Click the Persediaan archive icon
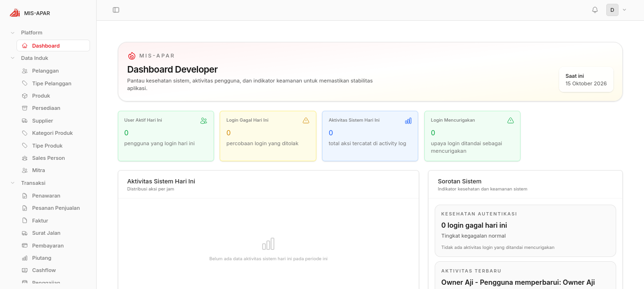The height and width of the screenshot is (289, 644). click(x=25, y=108)
